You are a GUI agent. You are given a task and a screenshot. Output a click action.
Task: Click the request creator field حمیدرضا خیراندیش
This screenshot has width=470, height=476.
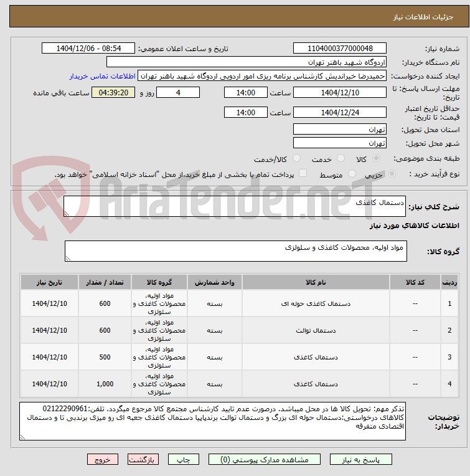[262, 76]
